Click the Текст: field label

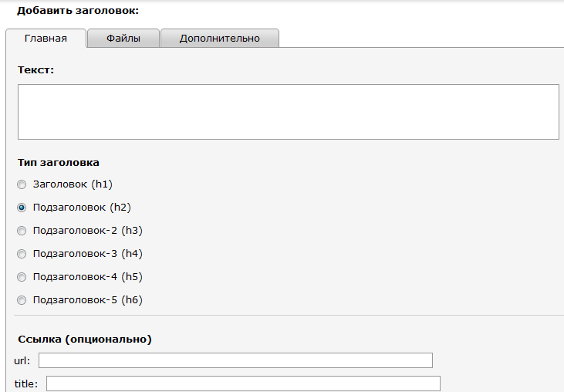point(35,69)
